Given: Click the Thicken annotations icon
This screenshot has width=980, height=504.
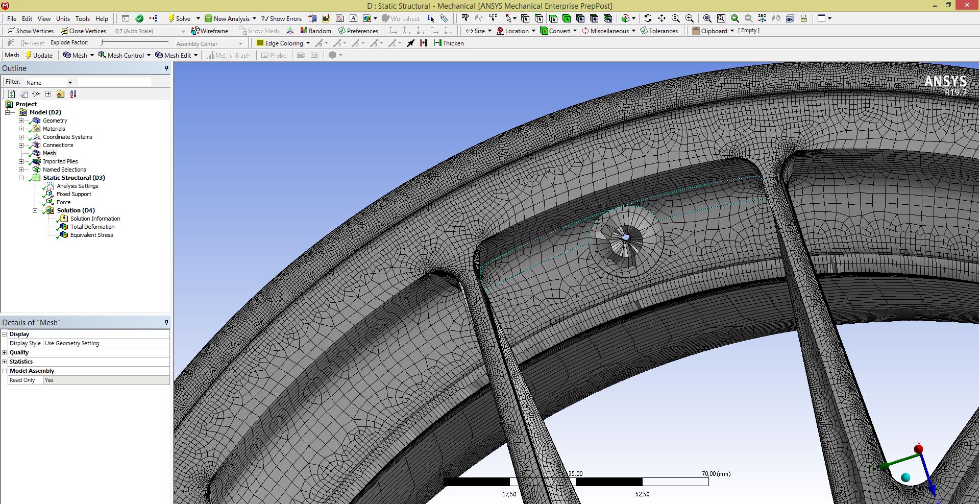Looking at the screenshot, I should pos(449,43).
